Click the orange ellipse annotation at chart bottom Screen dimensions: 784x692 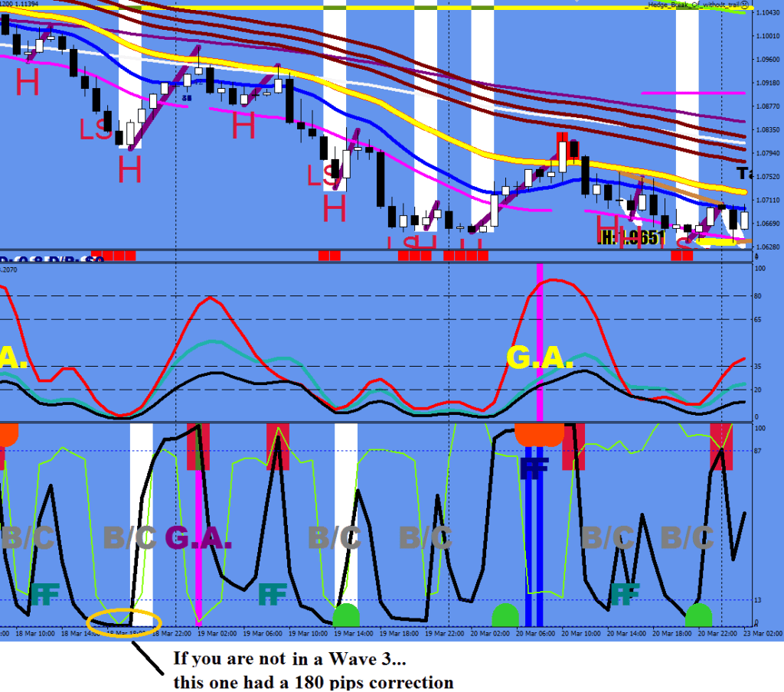click(124, 622)
